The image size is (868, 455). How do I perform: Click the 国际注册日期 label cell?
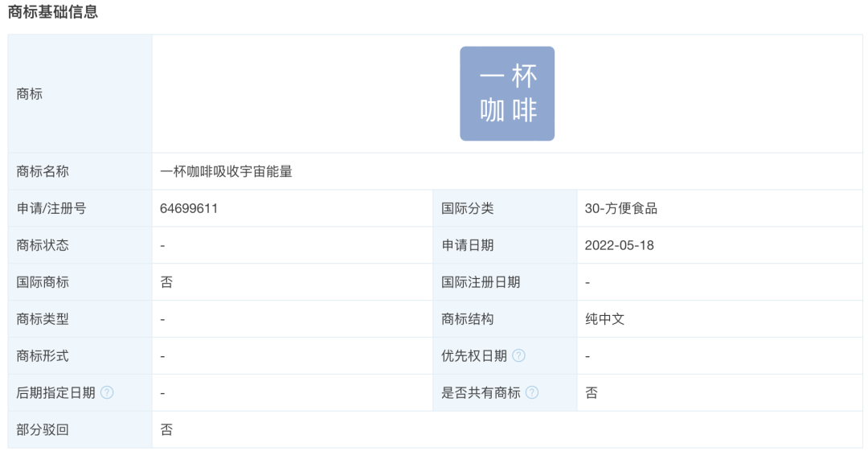(x=481, y=282)
